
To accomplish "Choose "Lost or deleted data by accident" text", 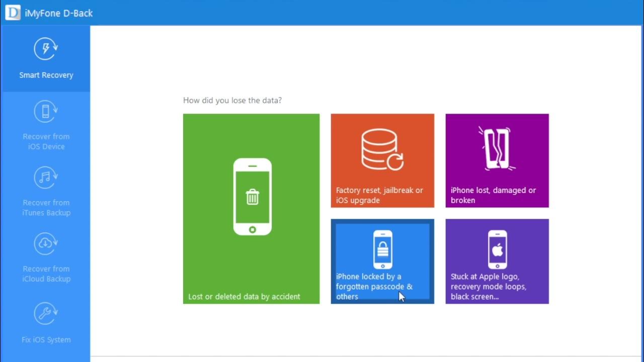I will [244, 297].
